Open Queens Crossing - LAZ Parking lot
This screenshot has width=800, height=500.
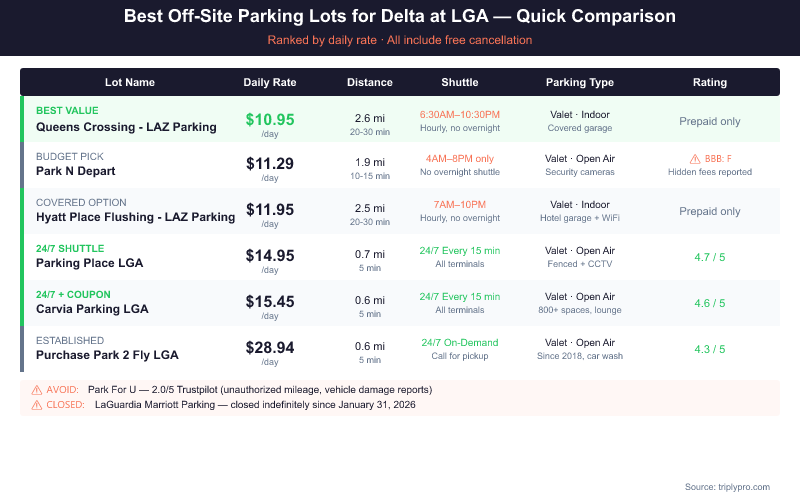click(x=126, y=127)
